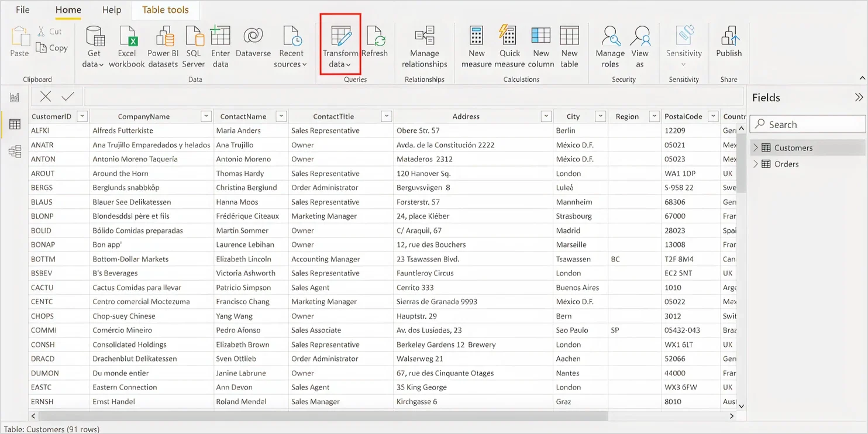Screen dimensions: 868x434
Task: Click the Cut scissors icon
Action: (42, 32)
